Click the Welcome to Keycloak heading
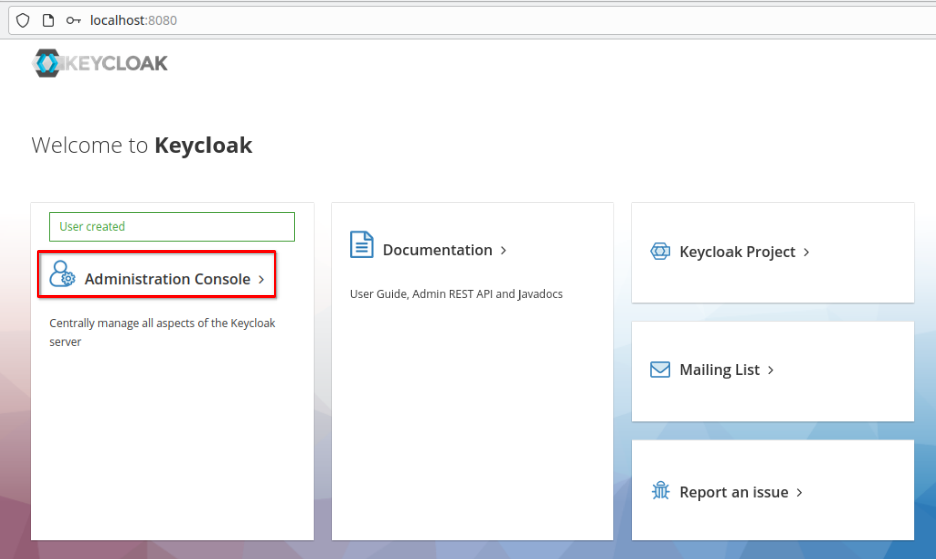Screen dimensions: 936x560 pyautogui.click(x=142, y=145)
